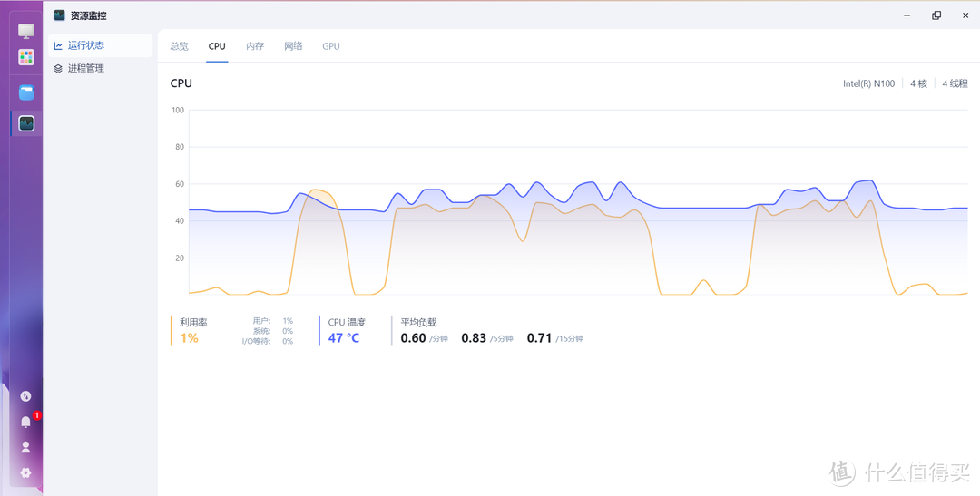Switch to the 网络 tab
The height and width of the screenshot is (496, 980).
point(293,46)
